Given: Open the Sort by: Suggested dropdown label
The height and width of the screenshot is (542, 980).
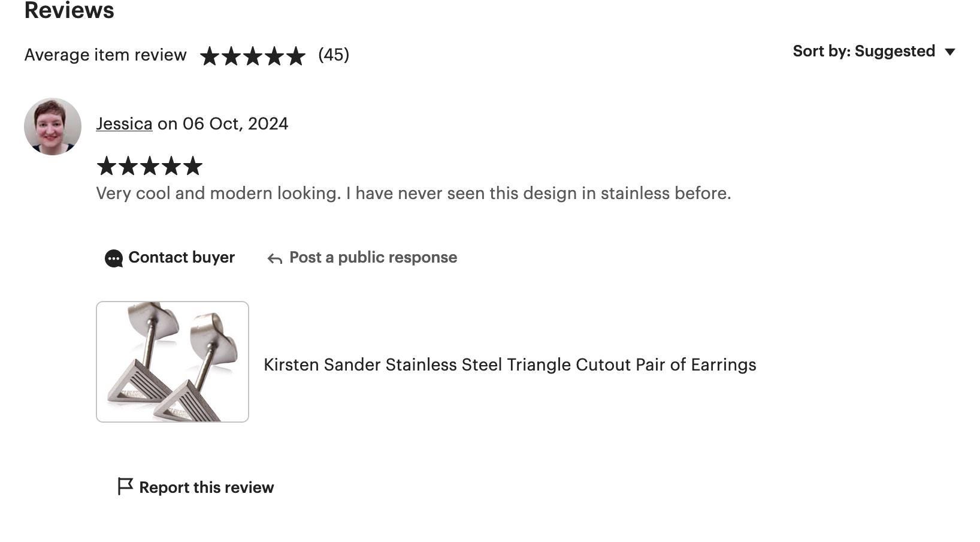Looking at the screenshot, I should 864,52.
